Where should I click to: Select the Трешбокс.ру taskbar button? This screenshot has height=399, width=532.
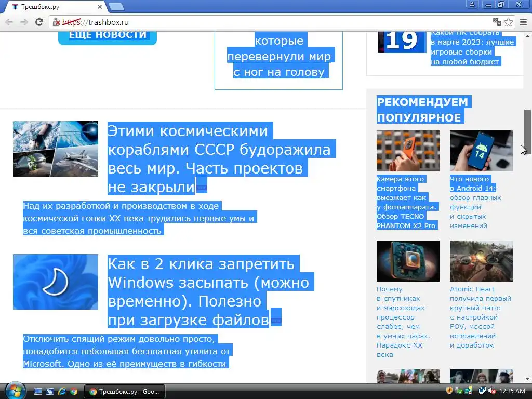click(x=125, y=392)
